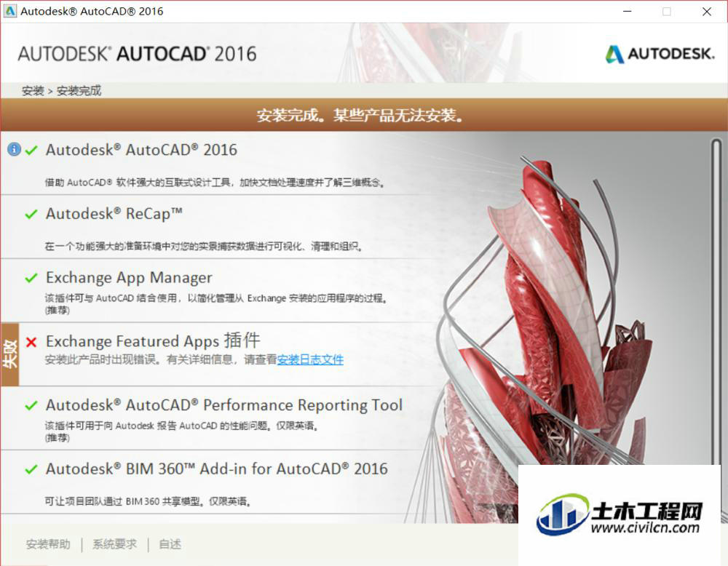728x566 pixels.
Task: Select the Autodesk AutoCAD 2016 product title
Action: (141, 150)
